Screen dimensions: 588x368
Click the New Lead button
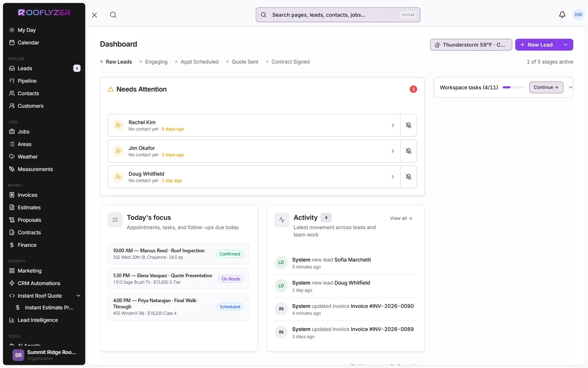536,45
